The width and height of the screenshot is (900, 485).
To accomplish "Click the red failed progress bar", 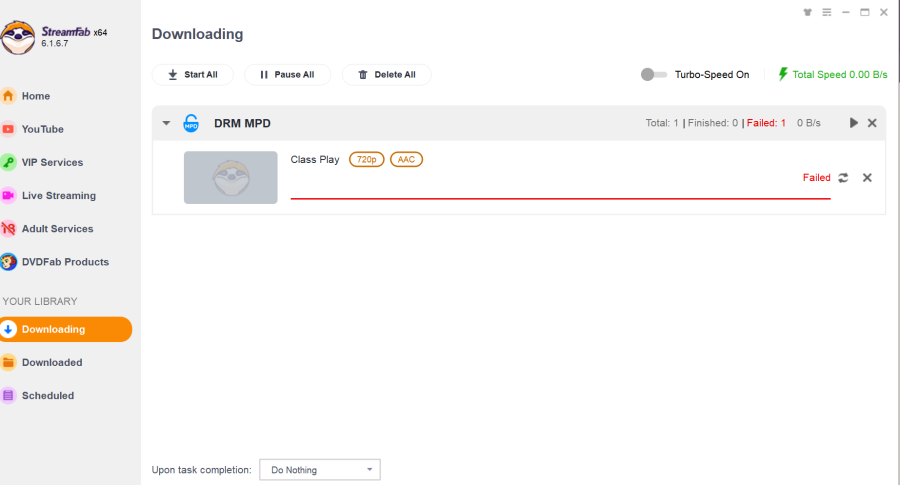I will [560, 199].
